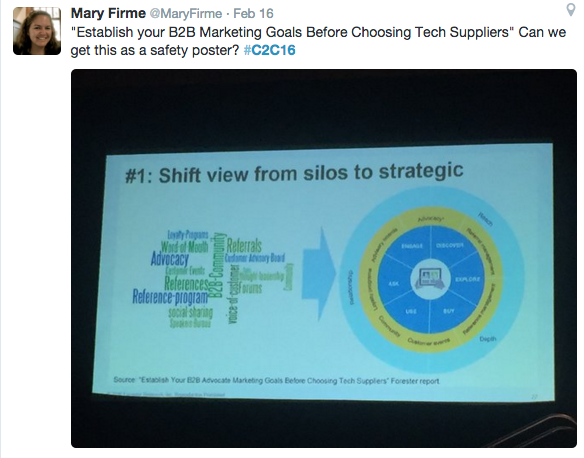
Task: Click the large blue arrow on the slide
Action: coord(319,274)
